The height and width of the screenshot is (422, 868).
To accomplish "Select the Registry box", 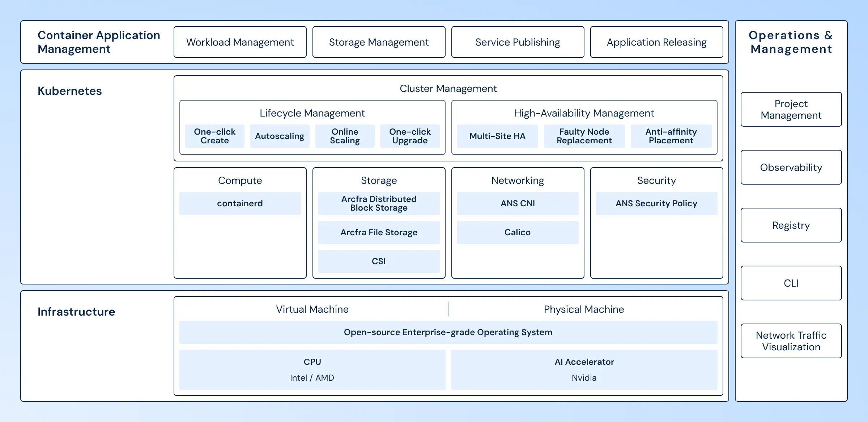I will (791, 225).
